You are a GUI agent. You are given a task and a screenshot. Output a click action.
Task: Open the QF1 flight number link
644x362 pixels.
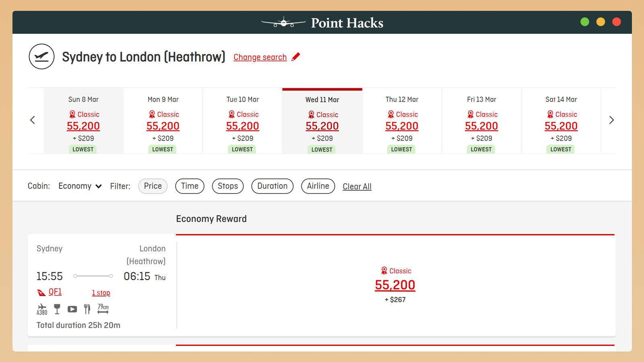(x=55, y=292)
